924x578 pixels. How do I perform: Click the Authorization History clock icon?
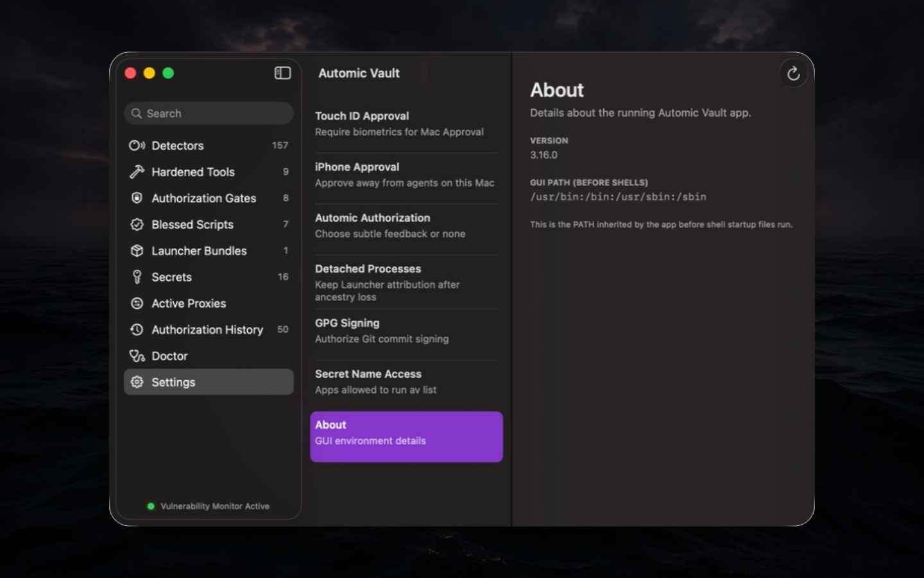click(137, 330)
